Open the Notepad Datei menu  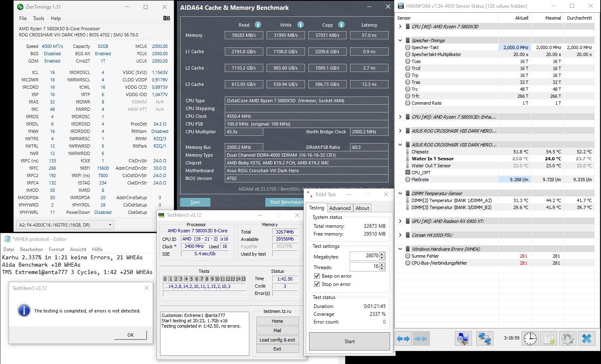click(9, 249)
